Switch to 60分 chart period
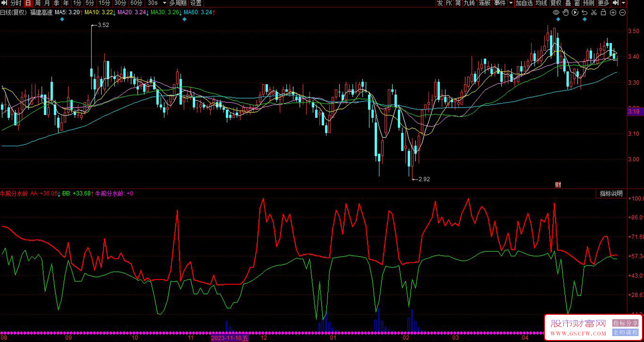The width and height of the screenshot is (644, 342). click(137, 3)
